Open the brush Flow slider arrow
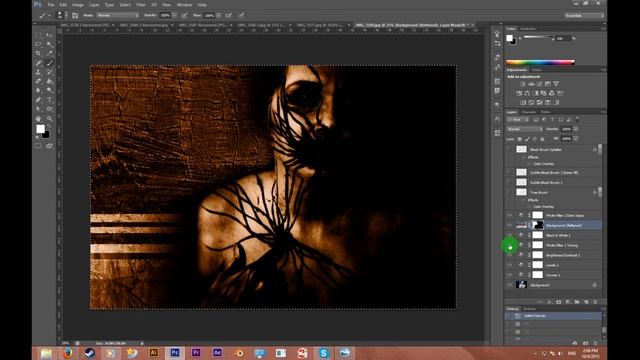This screenshot has width=640, height=360. pos(218,16)
